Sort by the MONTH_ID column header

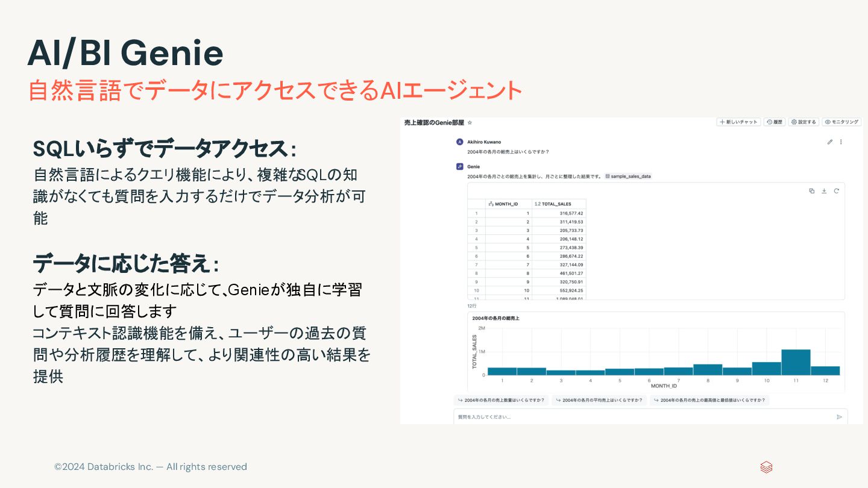[509, 204]
